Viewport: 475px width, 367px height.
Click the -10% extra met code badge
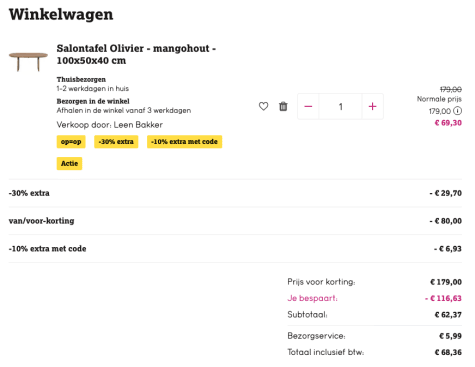[184, 142]
